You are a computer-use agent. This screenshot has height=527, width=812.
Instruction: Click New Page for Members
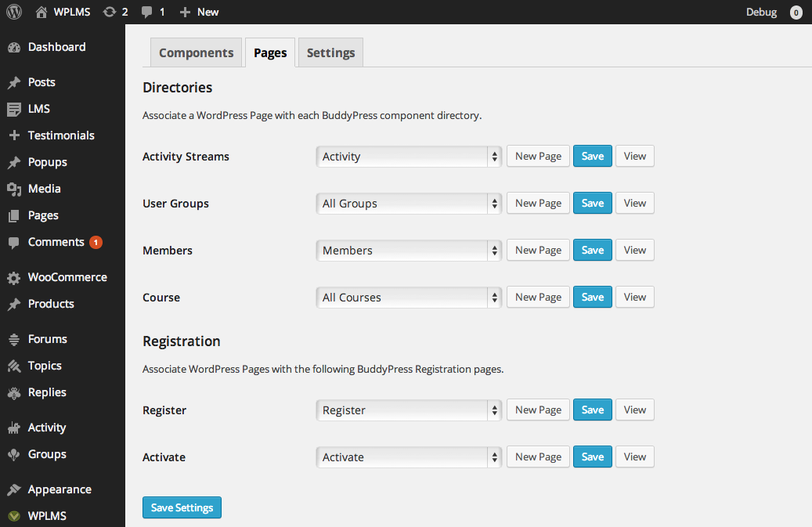538,250
